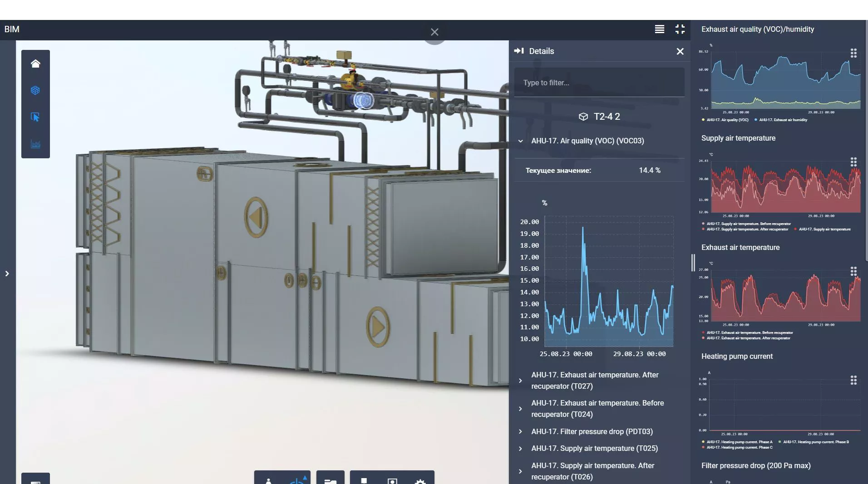This screenshot has width=868, height=484.
Task: Open the list menu icon in BIM header
Action: [660, 29]
